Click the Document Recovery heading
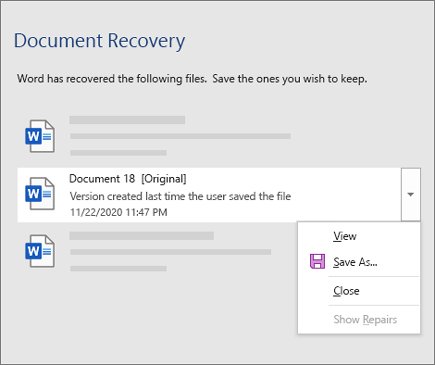435x365 pixels. 99,41
